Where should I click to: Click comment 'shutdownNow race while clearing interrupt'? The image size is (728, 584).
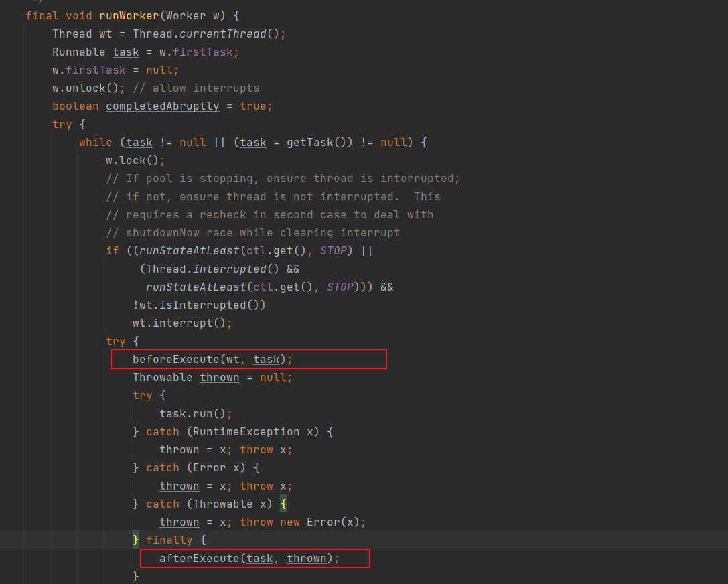pos(253,233)
